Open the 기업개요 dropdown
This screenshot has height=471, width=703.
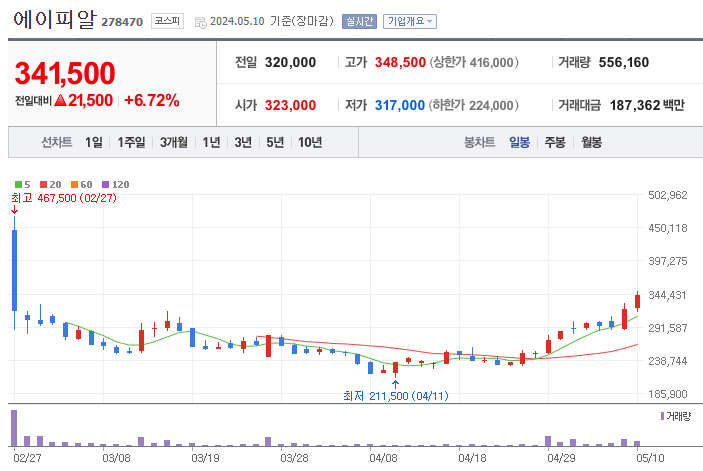coord(410,21)
